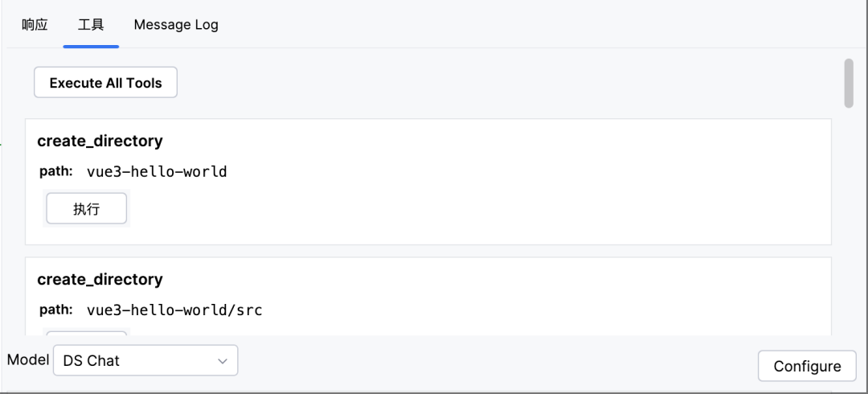Click the first create_directory heading
This screenshot has height=394, width=868.
(100, 142)
